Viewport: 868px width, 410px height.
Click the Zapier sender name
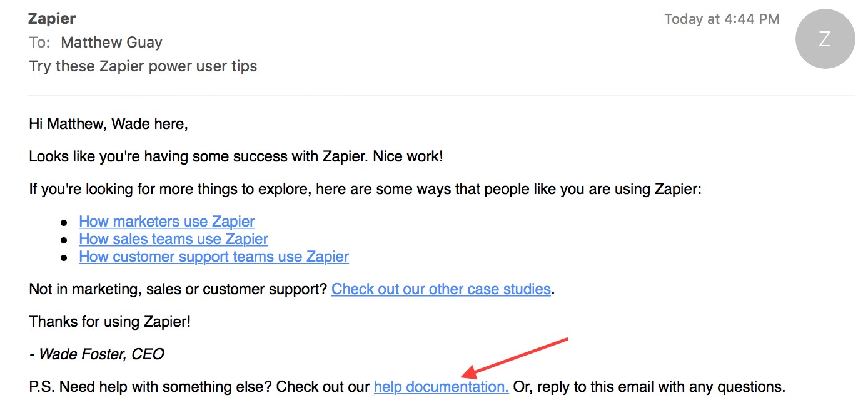click(x=53, y=18)
